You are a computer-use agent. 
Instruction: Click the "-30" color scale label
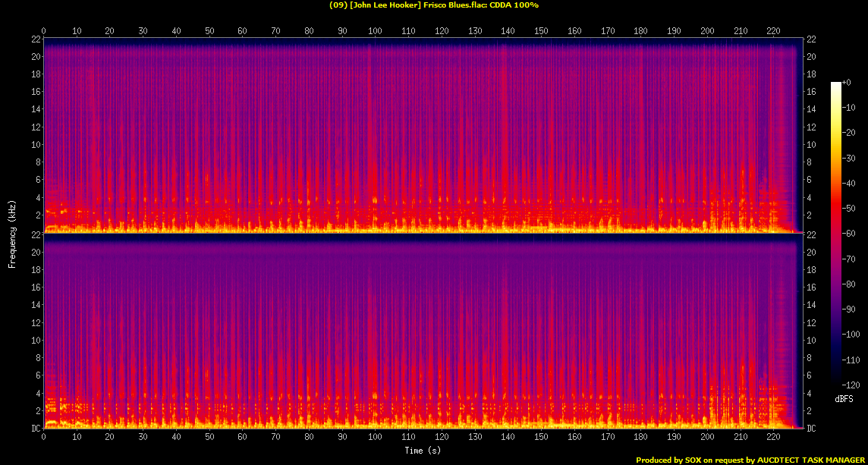pos(848,158)
